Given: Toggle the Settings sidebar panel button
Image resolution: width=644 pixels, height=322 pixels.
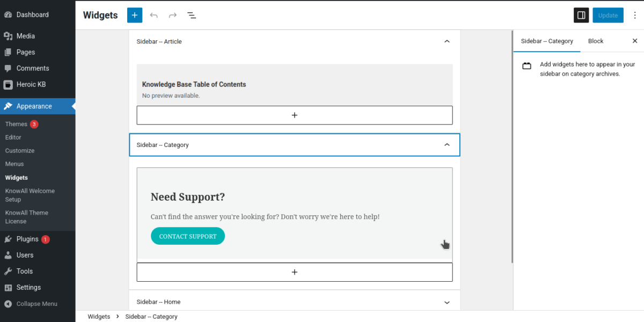Looking at the screenshot, I should click(x=581, y=15).
